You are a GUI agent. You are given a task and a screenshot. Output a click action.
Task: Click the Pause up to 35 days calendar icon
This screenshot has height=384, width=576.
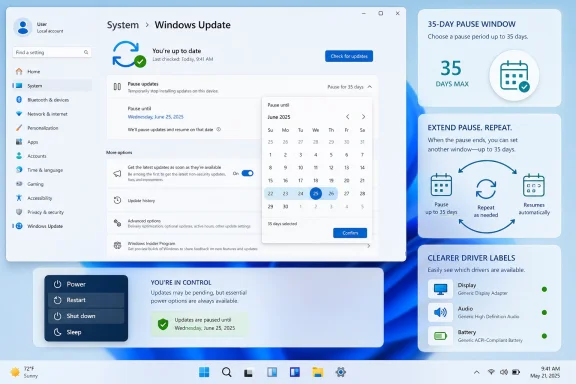tap(441, 185)
